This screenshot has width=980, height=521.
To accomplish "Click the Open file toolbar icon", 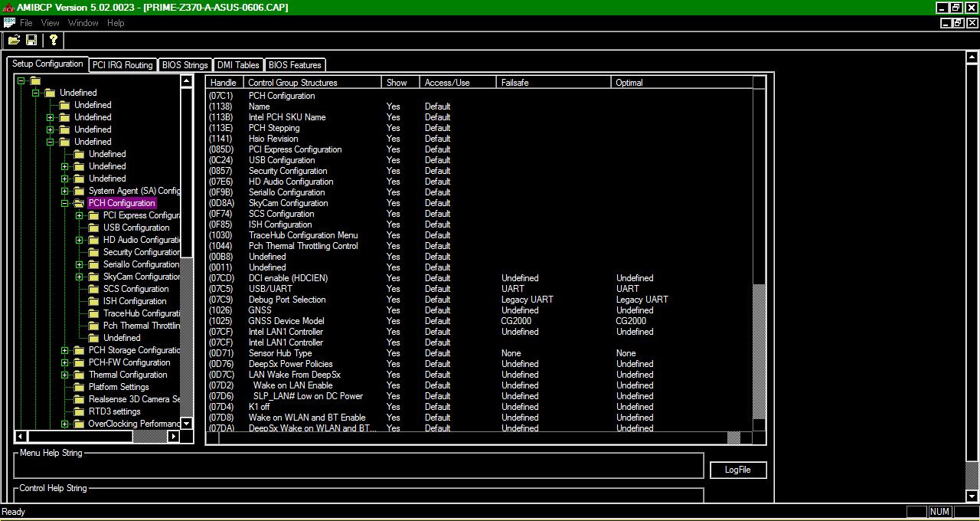I will tap(14, 40).
